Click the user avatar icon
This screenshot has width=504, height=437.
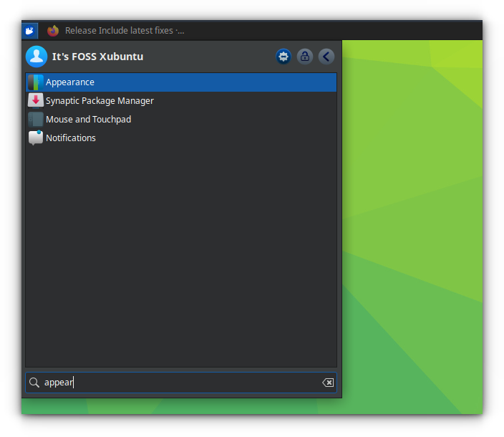[37, 57]
